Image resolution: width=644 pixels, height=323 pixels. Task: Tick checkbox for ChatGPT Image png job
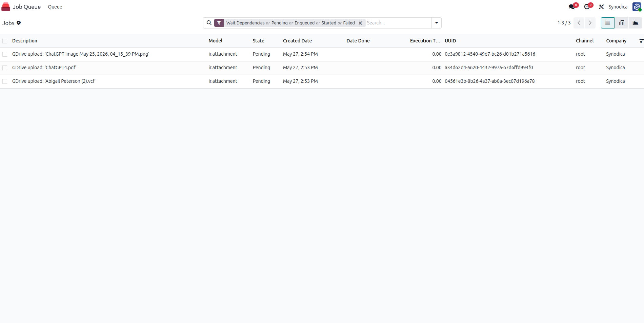click(x=5, y=54)
